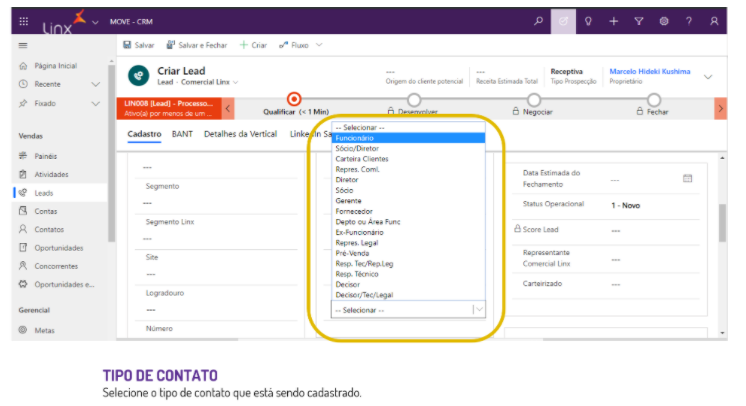Viewport: 746px width, 406px height.
Task: Expand the header details chevron
Action: [708, 77]
